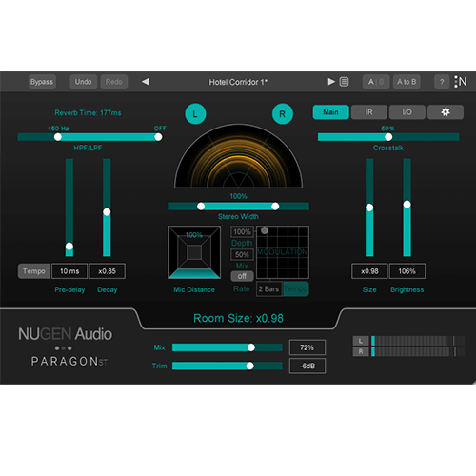The width and height of the screenshot is (476, 476).
Task: Click the Stereo Width label
Action: (238, 217)
